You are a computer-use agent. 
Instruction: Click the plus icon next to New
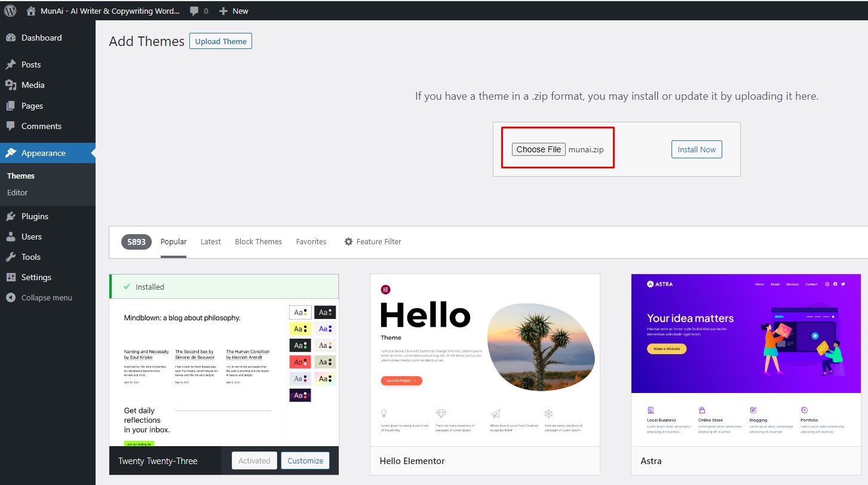[223, 11]
